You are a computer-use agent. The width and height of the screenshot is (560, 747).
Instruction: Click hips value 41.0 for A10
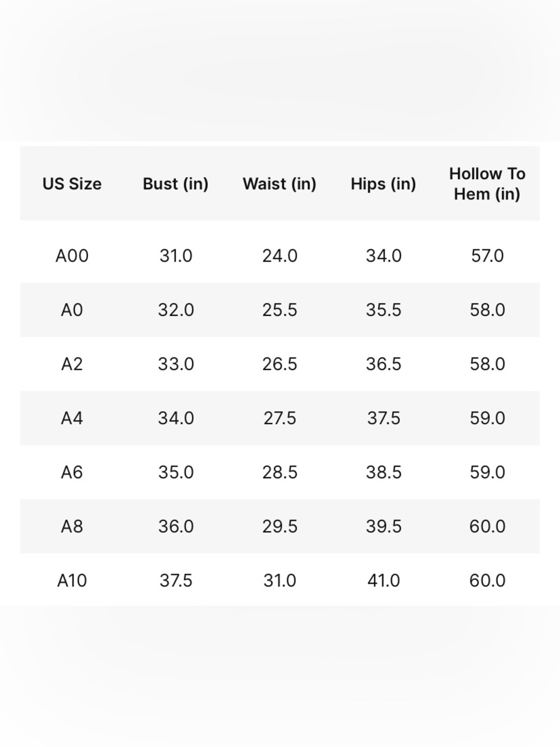tap(384, 581)
